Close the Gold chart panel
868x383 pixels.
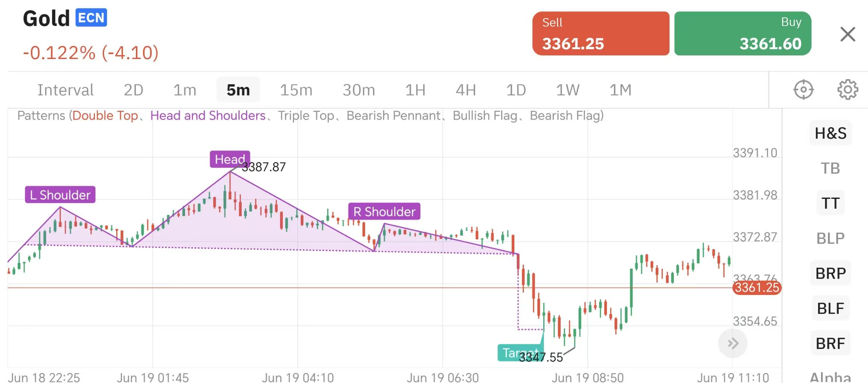tap(848, 34)
